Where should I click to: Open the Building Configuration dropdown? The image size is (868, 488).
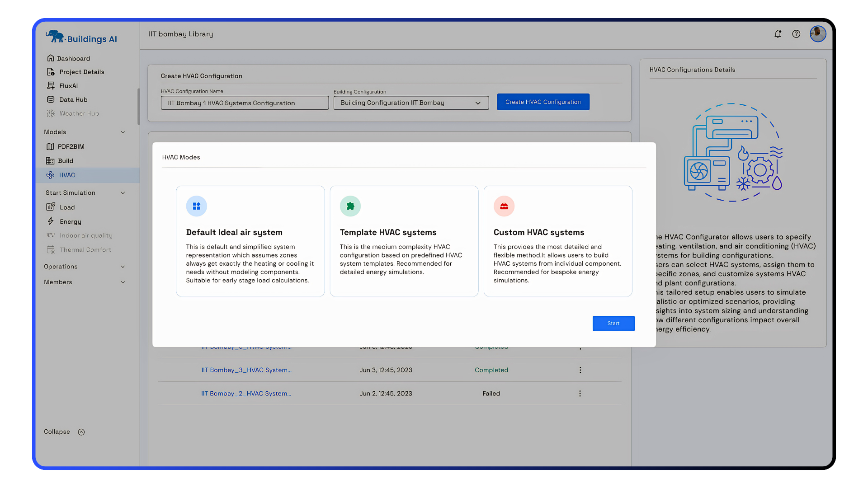coord(411,103)
